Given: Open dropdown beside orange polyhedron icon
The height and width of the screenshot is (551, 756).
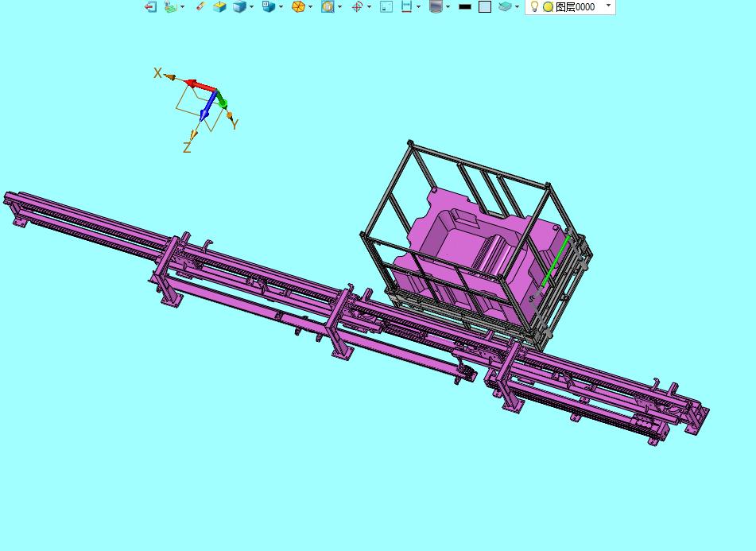Looking at the screenshot, I should point(310,6).
